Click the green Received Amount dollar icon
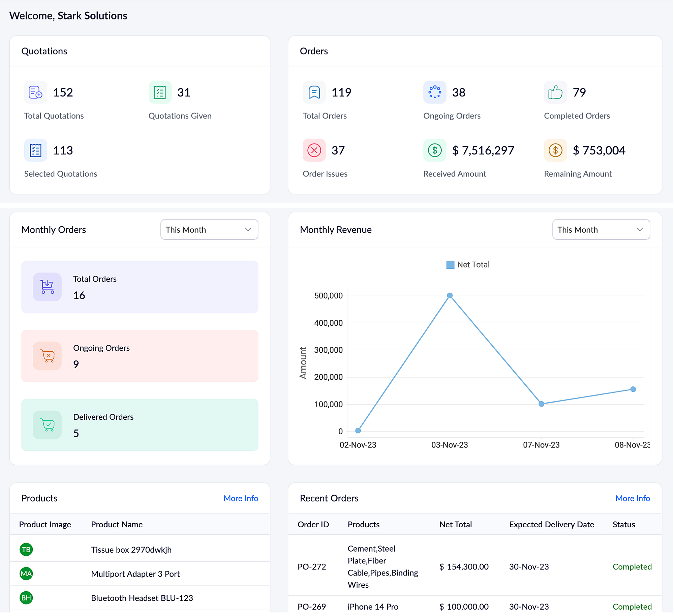The width and height of the screenshot is (674, 616). click(435, 150)
